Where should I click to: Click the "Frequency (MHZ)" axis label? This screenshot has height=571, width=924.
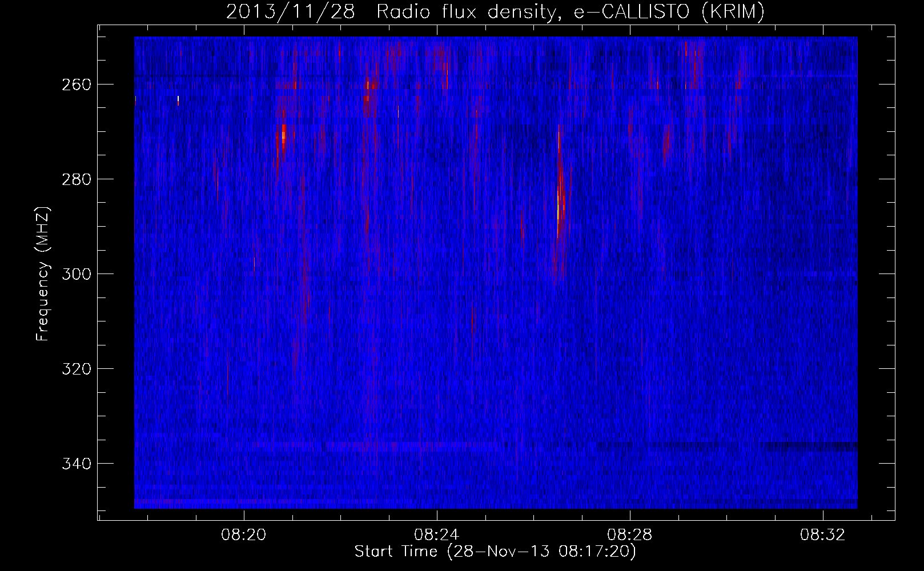click(x=43, y=274)
